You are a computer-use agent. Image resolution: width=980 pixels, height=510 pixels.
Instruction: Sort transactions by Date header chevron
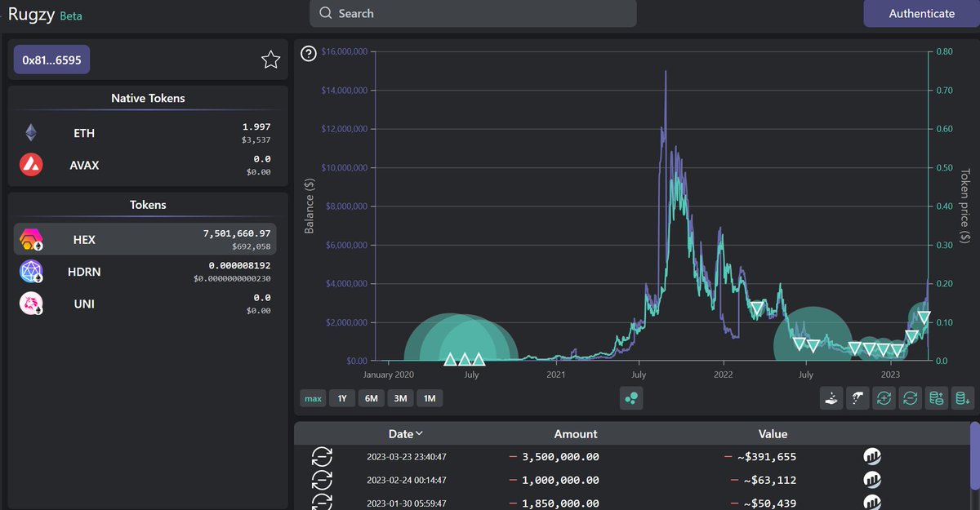[420, 434]
